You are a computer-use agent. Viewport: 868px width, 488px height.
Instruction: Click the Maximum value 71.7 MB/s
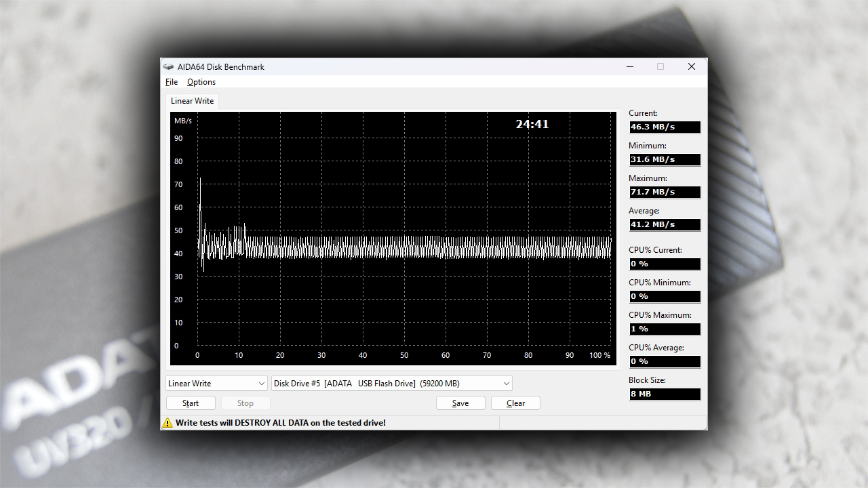pos(664,192)
